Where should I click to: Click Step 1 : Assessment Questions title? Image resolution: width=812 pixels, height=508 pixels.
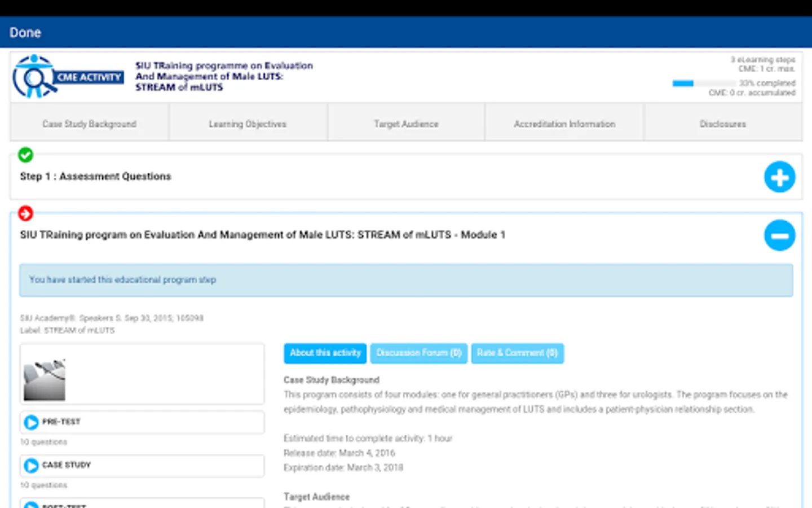click(95, 176)
